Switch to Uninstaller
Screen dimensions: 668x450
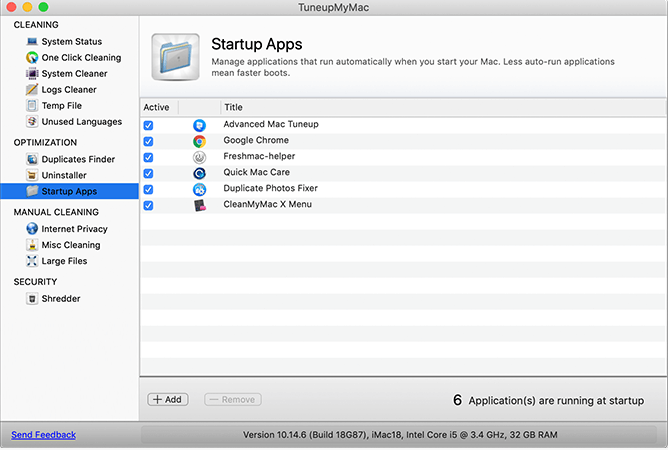pyautogui.click(x=64, y=175)
